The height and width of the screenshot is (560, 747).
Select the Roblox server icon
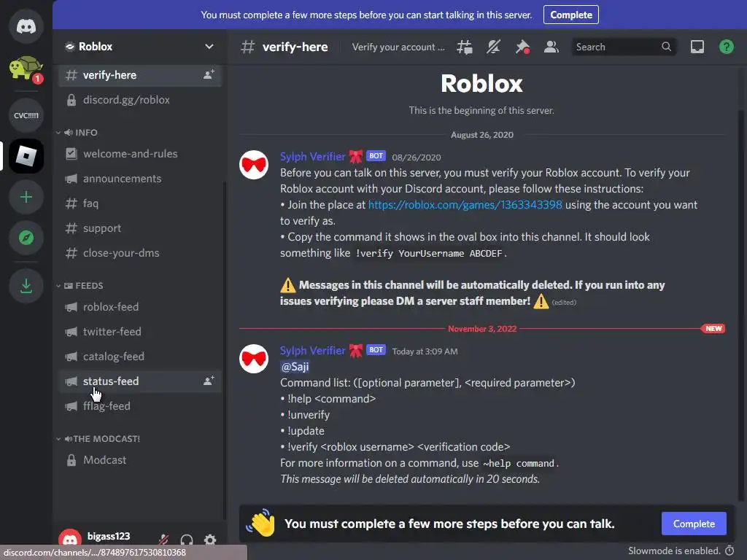pyautogui.click(x=26, y=156)
